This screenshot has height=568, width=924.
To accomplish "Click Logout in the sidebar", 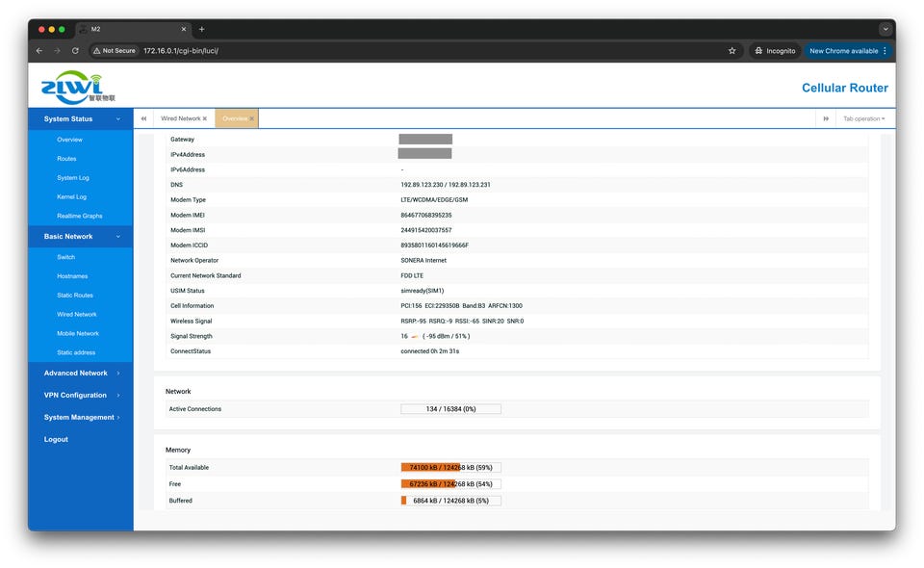I will click(x=56, y=439).
